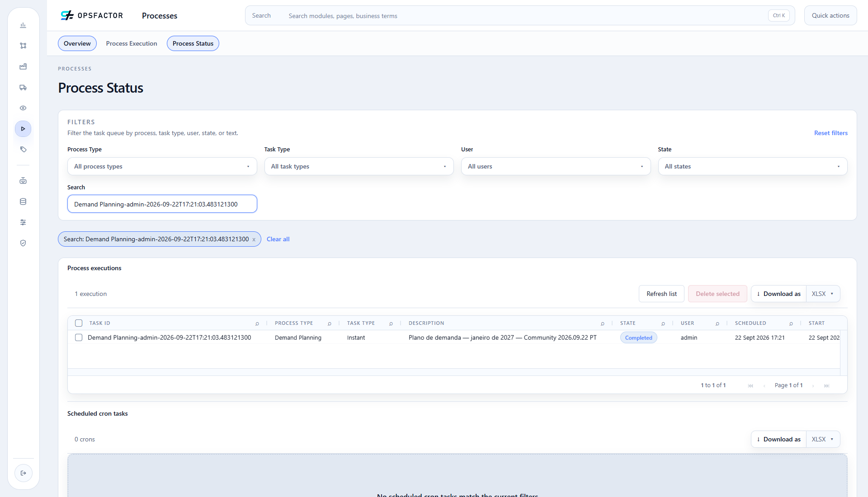Open the factory sidebar icon

tap(23, 66)
